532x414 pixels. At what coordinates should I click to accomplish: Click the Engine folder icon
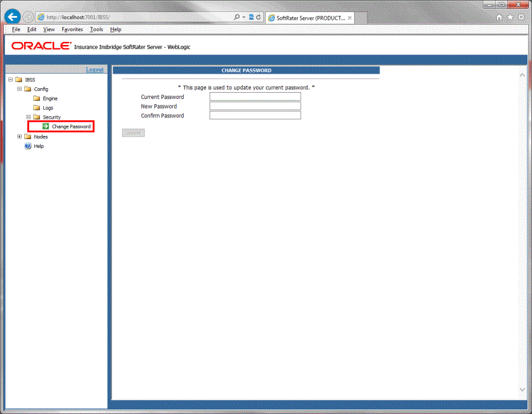coord(37,98)
